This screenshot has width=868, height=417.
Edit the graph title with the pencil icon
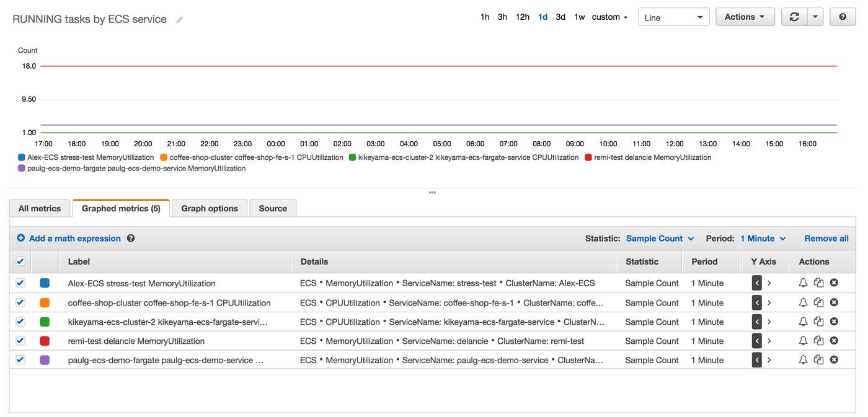(179, 19)
